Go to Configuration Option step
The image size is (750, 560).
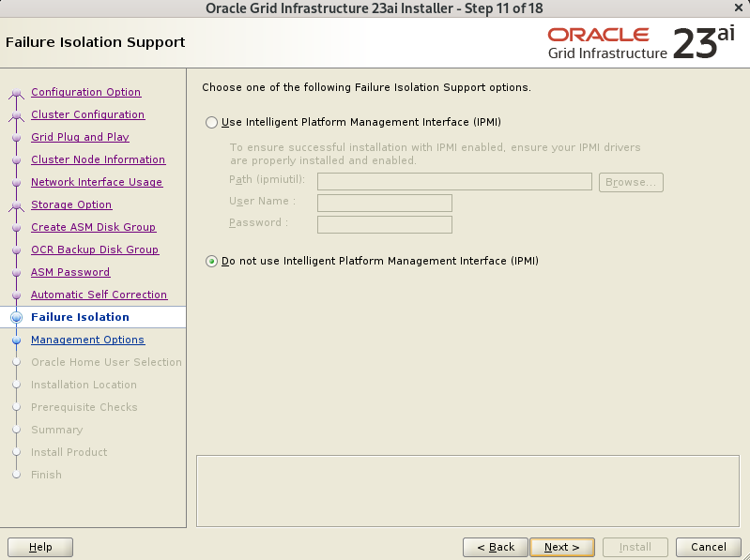(86, 92)
